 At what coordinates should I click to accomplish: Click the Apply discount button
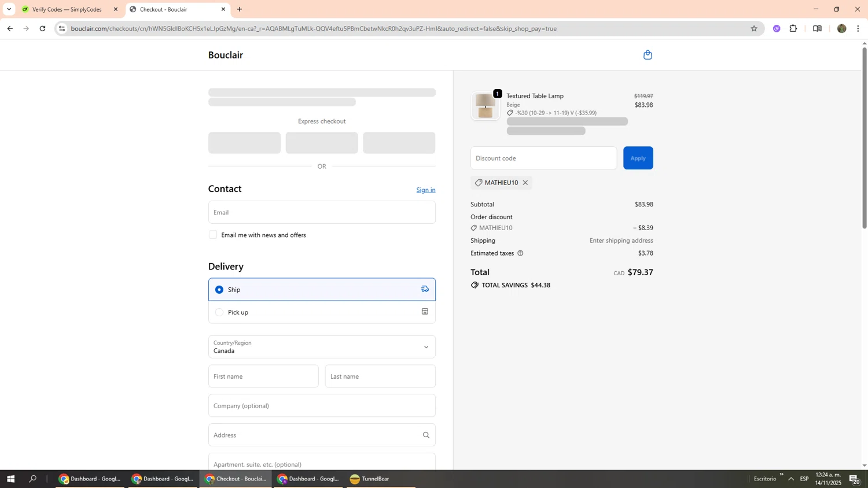click(x=638, y=158)
